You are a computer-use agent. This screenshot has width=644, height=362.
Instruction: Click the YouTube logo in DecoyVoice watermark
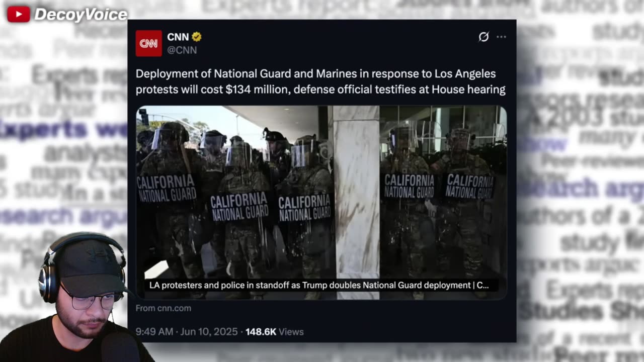(19, 14)
